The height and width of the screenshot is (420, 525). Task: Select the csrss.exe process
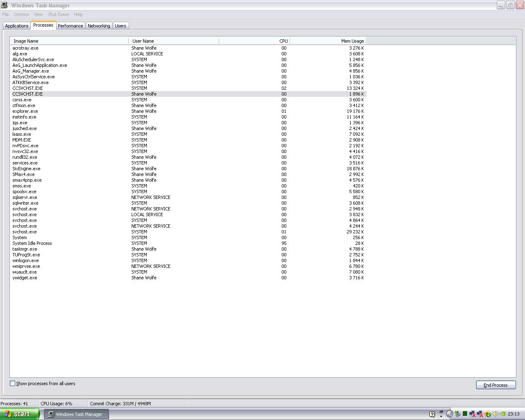pyautogui.click(x=188, y=100)
